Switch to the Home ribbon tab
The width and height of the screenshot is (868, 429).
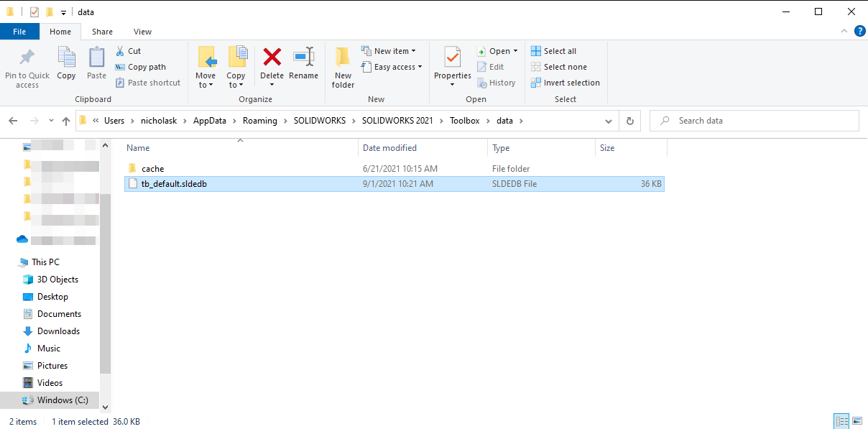tap(60, 32)
